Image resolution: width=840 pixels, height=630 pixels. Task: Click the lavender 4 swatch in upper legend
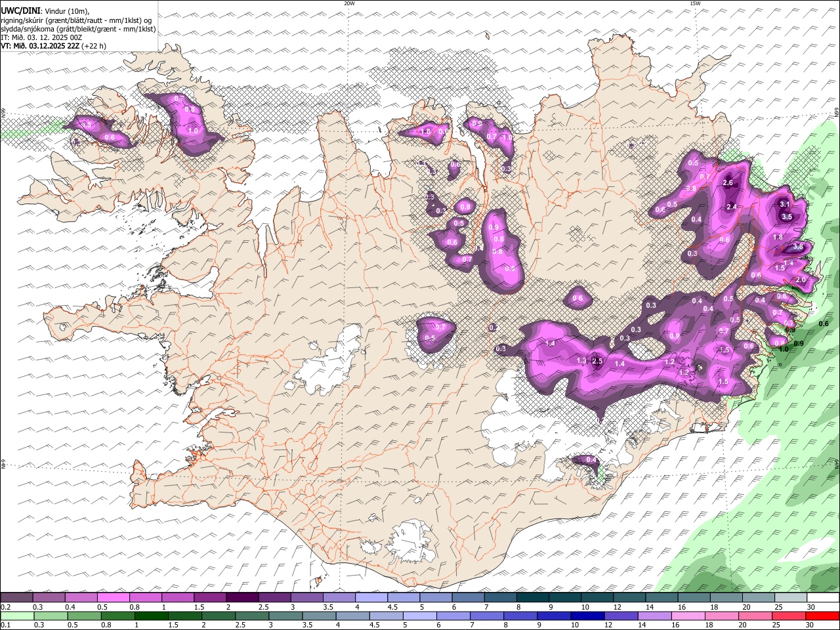[x=371, y=598]
